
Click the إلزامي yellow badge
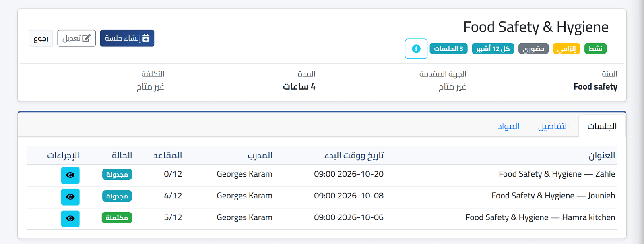[x=566, y=49]
